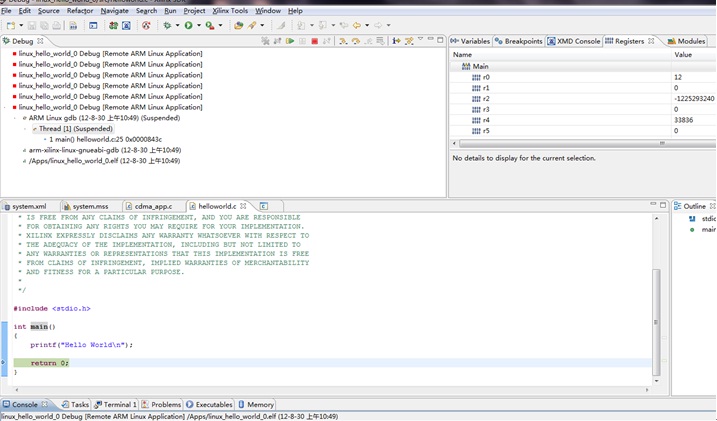Click the Save All toolbar icon

coord(44,26)
